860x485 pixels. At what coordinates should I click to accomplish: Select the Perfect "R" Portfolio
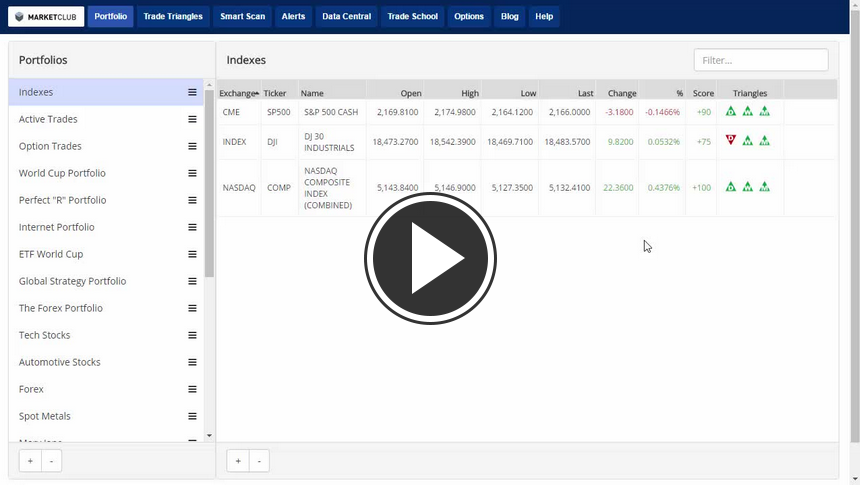coord(106,200)
